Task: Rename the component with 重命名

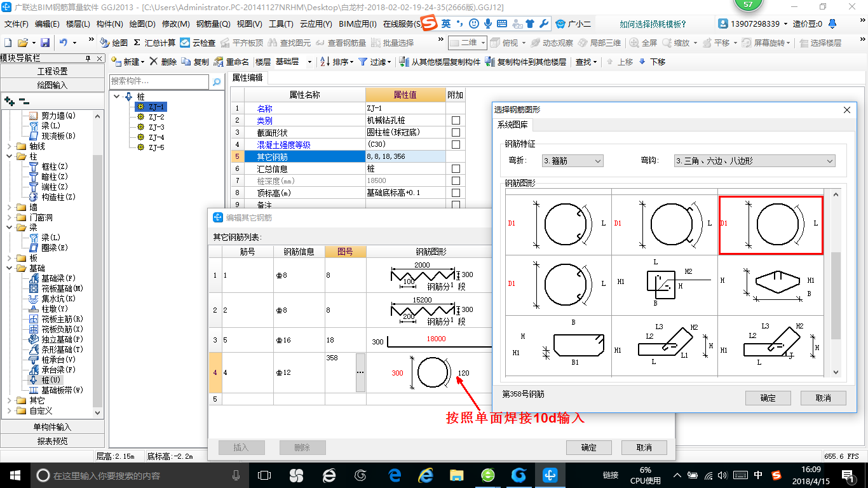Action: click(x=231, y=62)
